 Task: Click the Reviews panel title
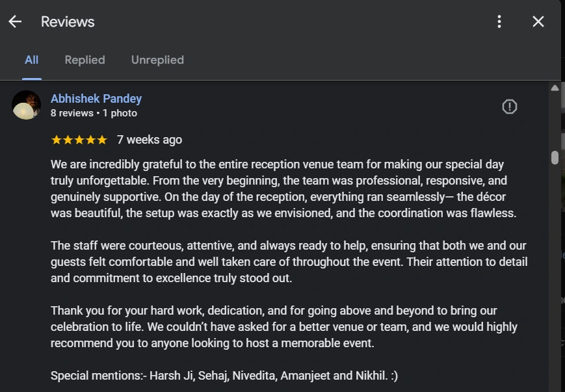[x=68, y=21]
